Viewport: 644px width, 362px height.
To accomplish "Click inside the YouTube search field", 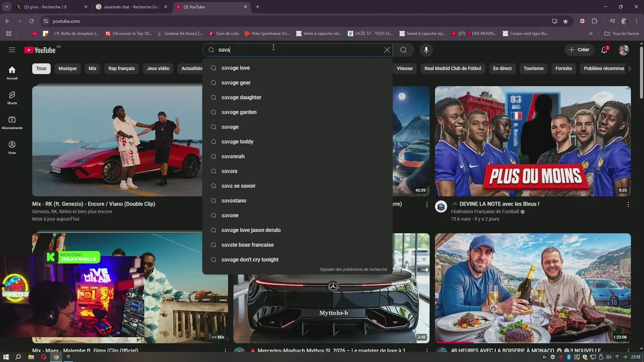I will pos(297,50).
